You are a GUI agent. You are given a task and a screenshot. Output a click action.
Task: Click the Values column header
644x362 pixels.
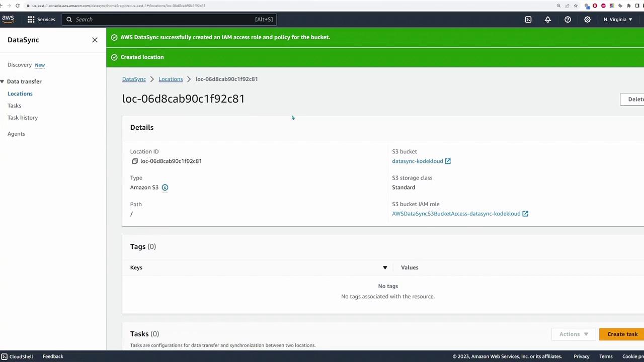coord(410,267)
